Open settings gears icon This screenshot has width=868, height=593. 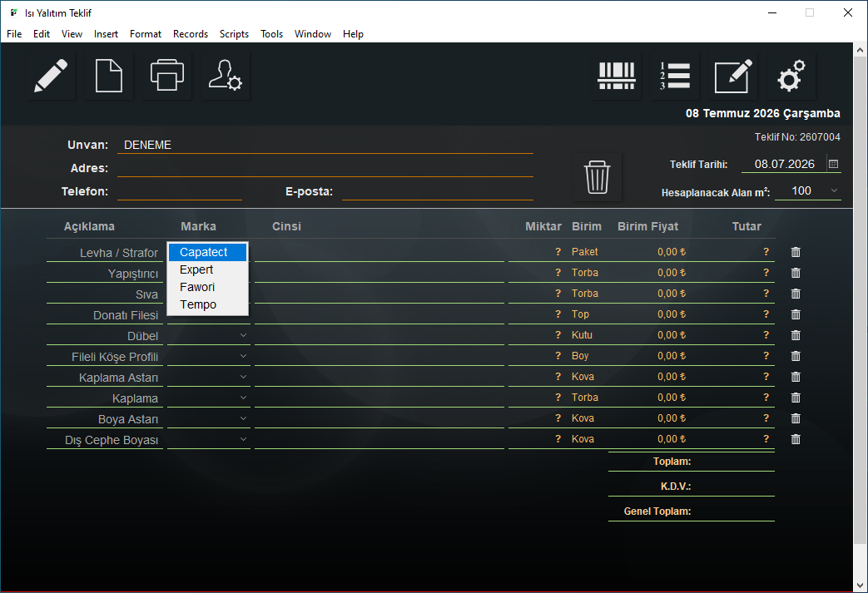[791, 76]
